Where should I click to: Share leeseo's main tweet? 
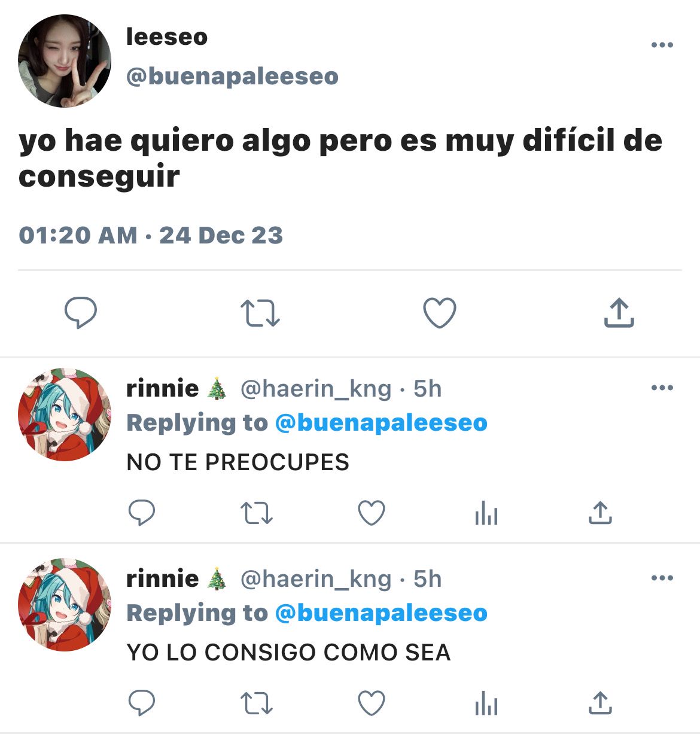pos(619,312)
